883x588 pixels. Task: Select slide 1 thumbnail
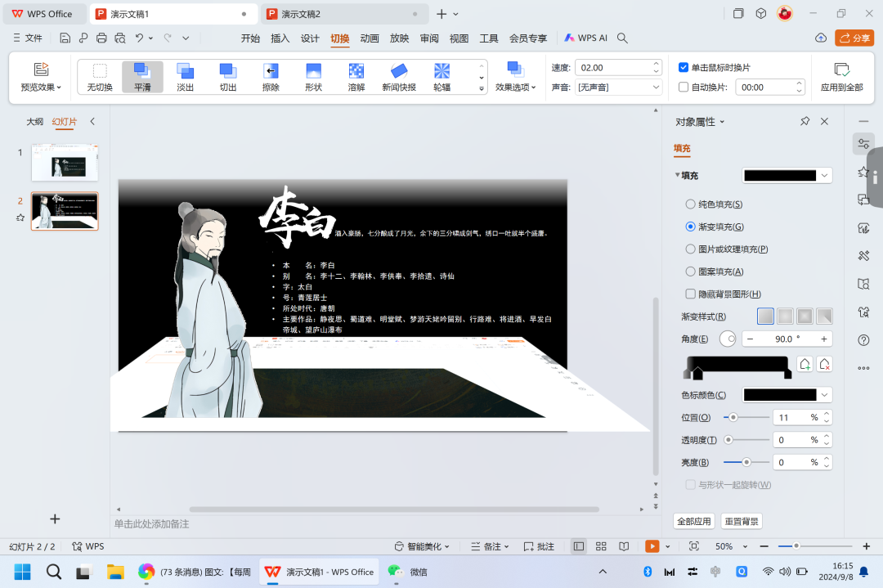tap(65, 162)
